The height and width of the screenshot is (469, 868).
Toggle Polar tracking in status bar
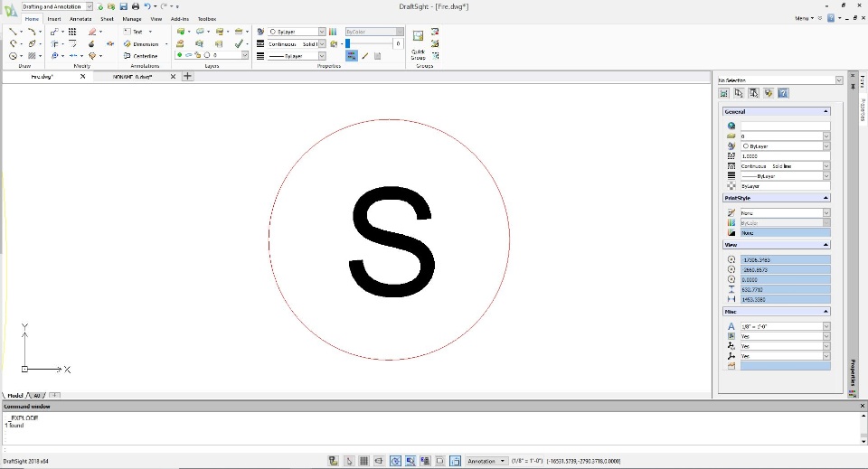[395, 461]
